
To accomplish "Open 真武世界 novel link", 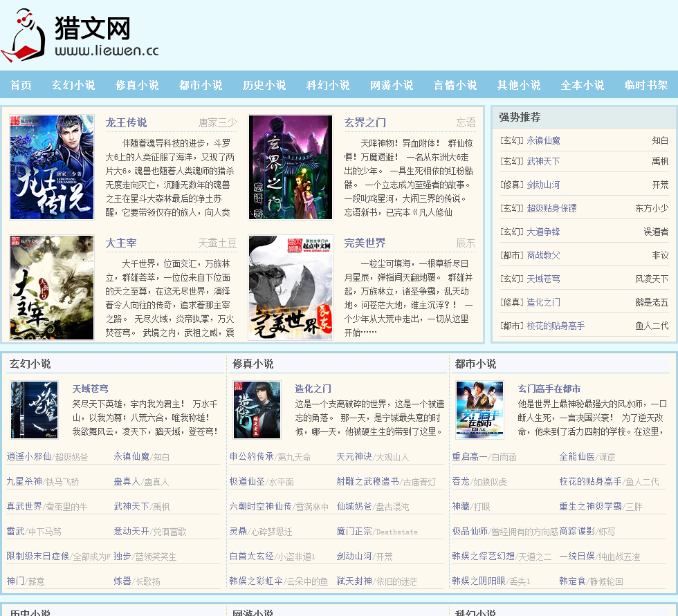I will click(24, 506).
